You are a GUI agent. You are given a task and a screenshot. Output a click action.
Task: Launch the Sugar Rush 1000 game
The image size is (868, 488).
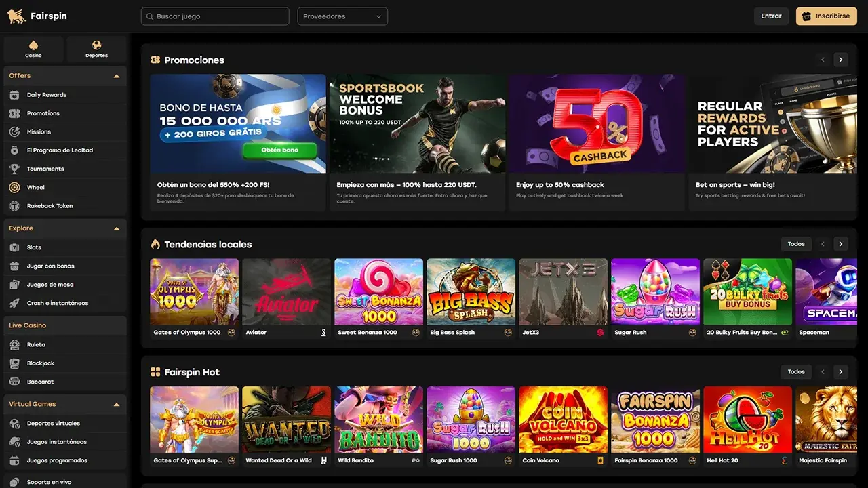[x=471, y=420]
